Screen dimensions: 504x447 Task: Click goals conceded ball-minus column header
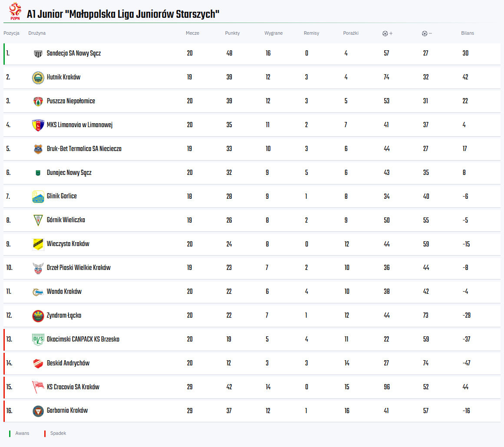[x=427, y=33]
